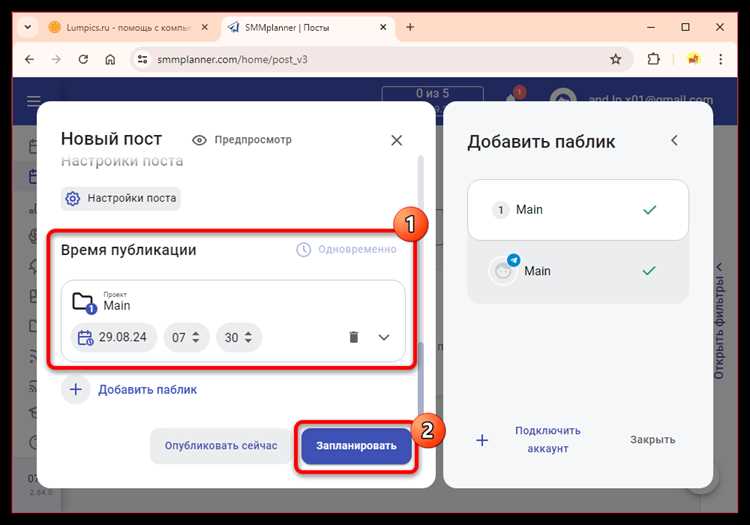Open Открыть фильтры side panel
Image resolution: width=750 pixels, height=525 pixels.
tap(719, 321)
